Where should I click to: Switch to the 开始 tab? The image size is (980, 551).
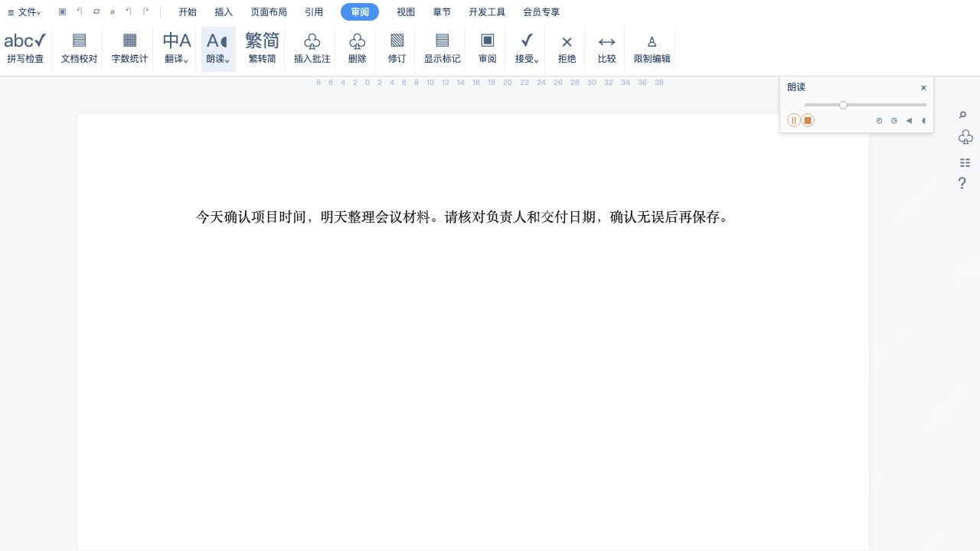pos(188,12)
